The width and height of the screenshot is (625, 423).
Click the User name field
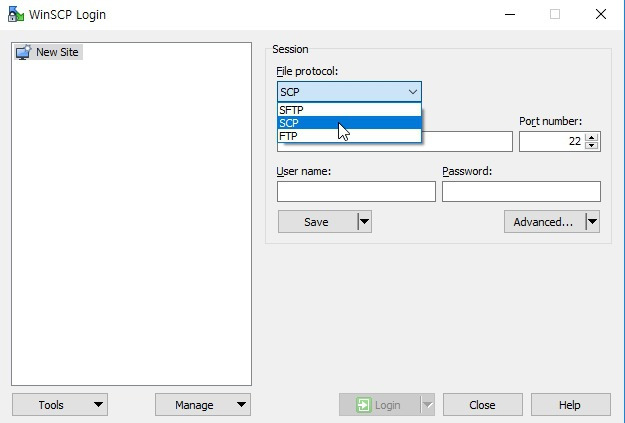356,191
